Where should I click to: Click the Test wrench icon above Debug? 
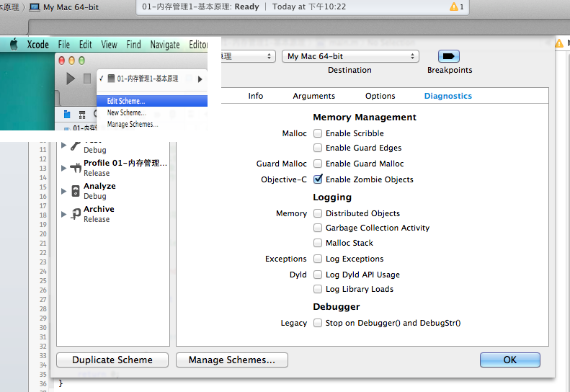[76, 146]
